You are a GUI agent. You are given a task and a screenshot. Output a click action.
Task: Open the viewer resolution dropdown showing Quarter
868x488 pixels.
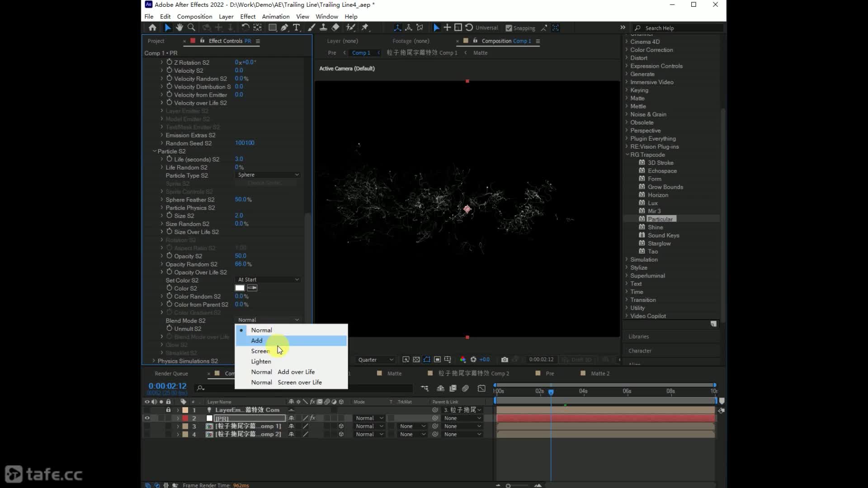[x=375, y=360]
